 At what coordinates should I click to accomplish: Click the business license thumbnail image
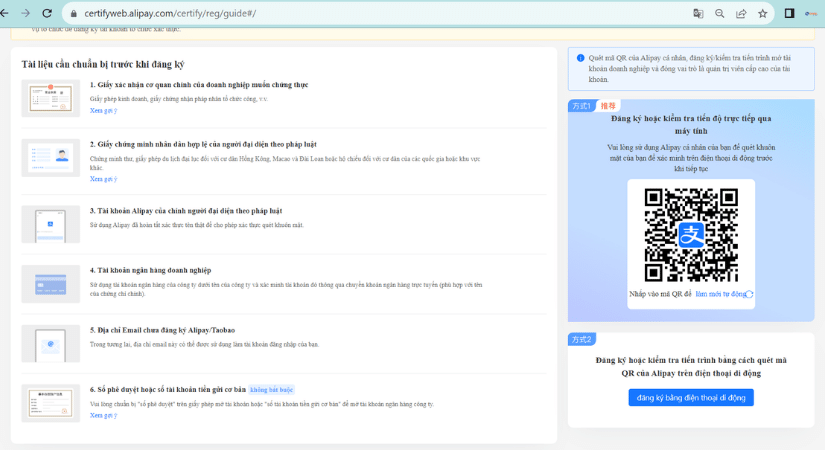pyautogui.click(x=51, y=98)
